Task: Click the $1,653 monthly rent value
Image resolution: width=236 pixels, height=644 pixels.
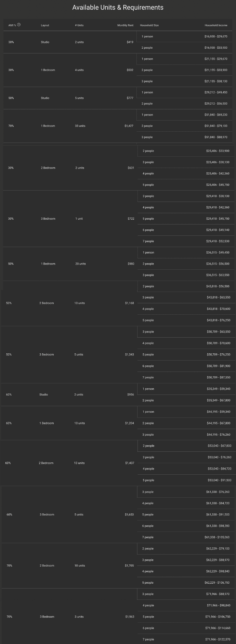Action: pyautogui.click(x=129, y=514)
